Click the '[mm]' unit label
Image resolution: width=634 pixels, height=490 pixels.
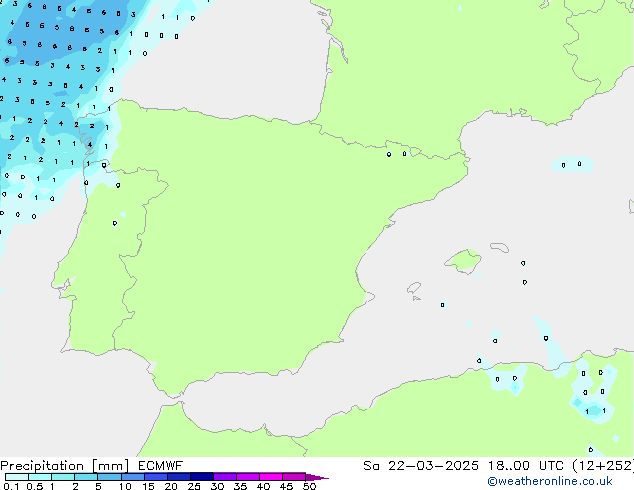pyautogui.click(x=110, y=466)
